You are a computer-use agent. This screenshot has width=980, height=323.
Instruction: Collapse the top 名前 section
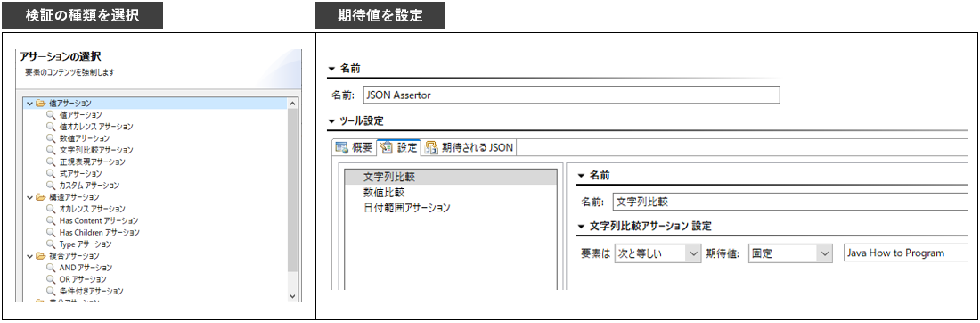coord(331,69)
